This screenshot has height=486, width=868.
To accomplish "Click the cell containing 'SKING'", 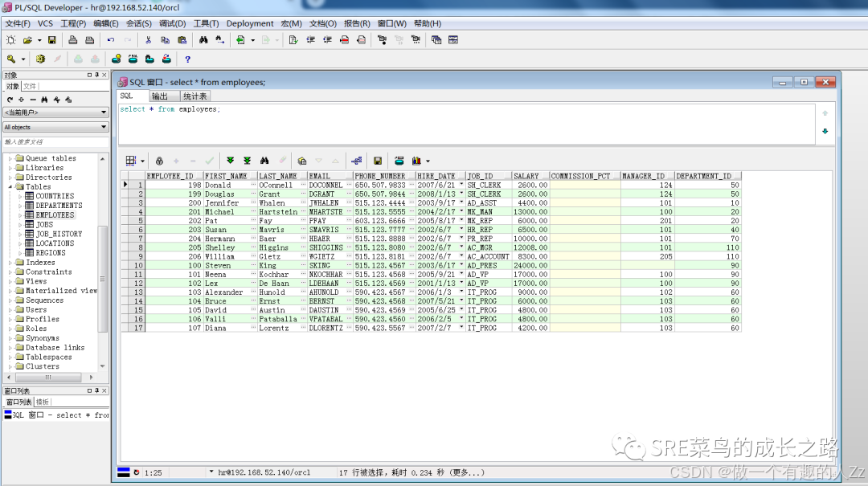I will tap(330, 265).
